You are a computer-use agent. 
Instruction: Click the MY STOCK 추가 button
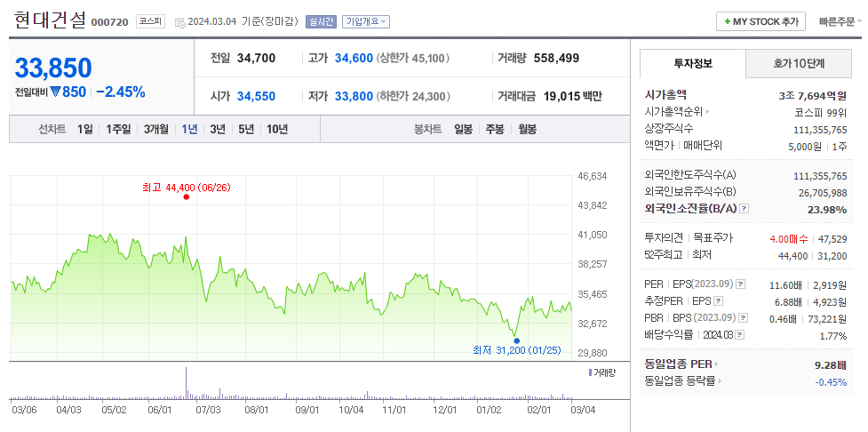coord(761,21)
